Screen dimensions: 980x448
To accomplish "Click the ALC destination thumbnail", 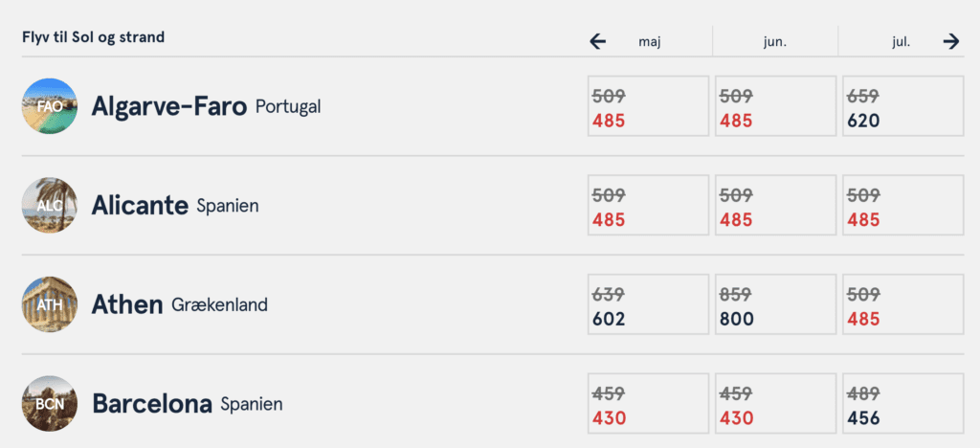I will pyautogui.click(x=50, y=205).
